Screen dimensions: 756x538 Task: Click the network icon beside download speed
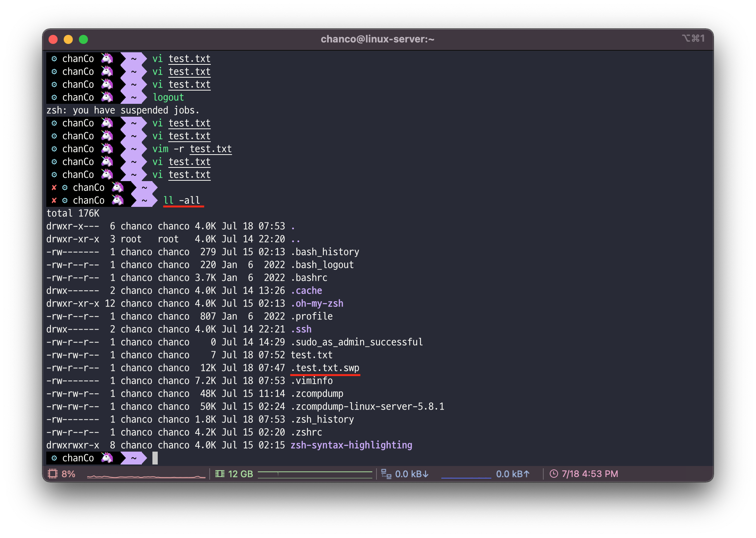(386, 474)
